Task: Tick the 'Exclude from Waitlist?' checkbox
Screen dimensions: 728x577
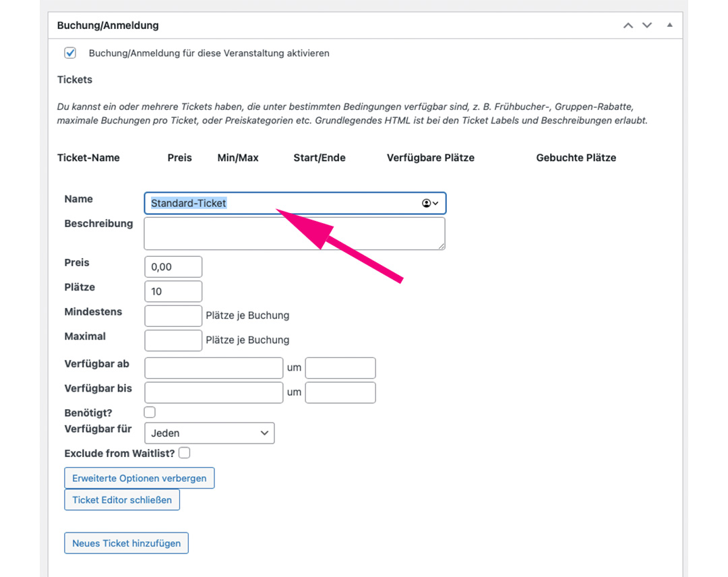Action: coord(185,453)
